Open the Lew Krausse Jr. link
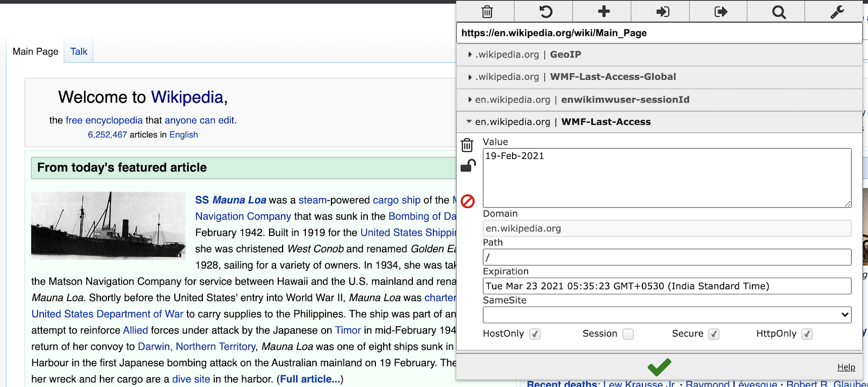 640,383
